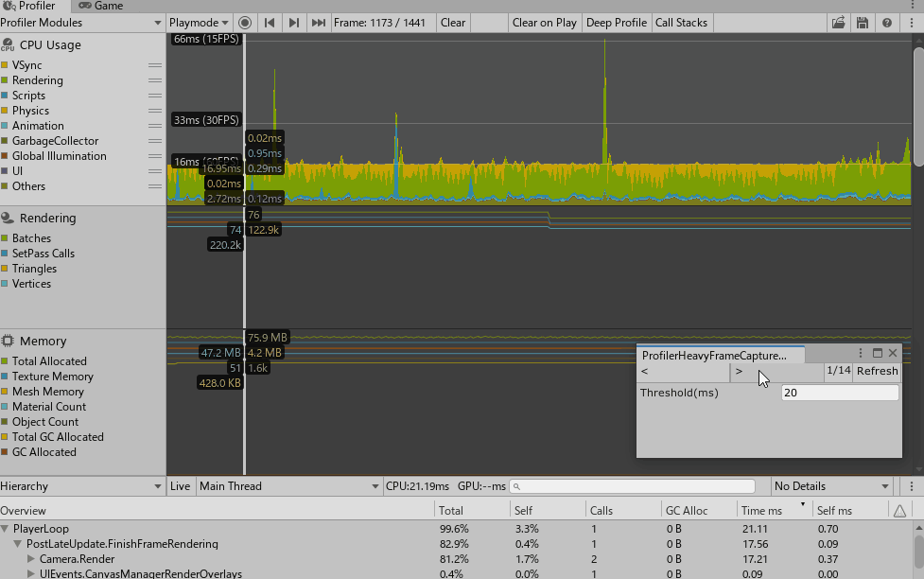The height and width of the screenshot is (579, 924).
Task: Open profiler toolbar kebab menu
Action: (x=911, y=23)
